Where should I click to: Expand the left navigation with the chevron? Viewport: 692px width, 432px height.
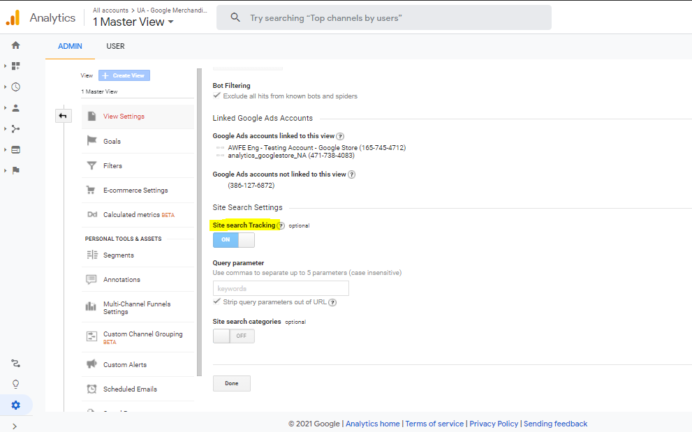coord(15,426)
